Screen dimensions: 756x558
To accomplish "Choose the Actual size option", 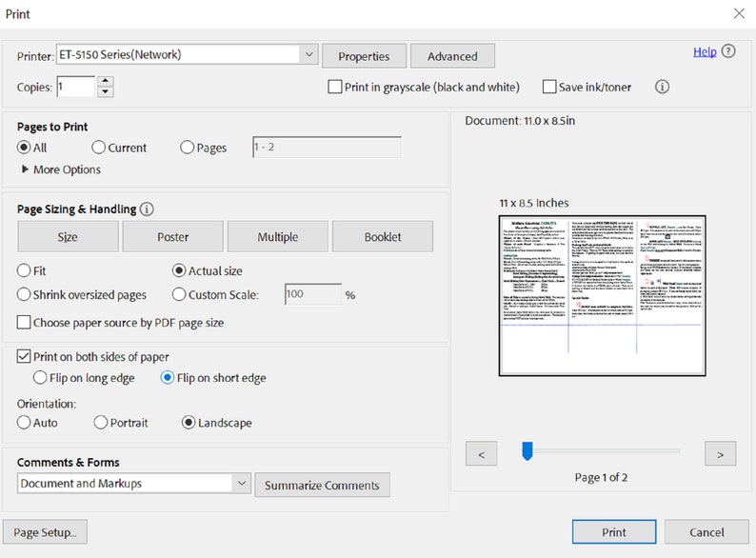I will point(179,270).
